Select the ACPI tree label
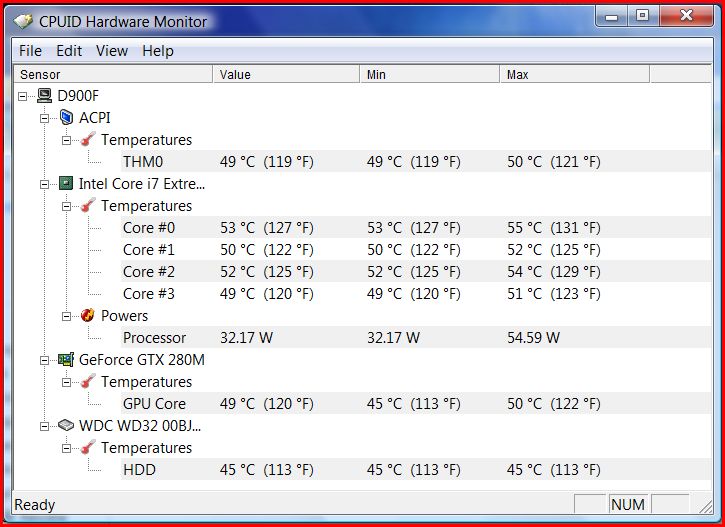 point(94,117)
